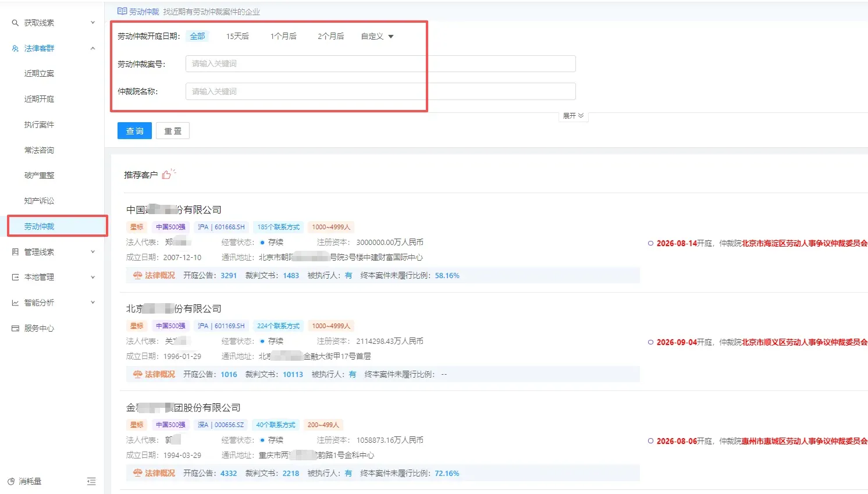Screen dimensions: 868x494
Task: Click the 服务中心 icon in sidebar
Action: [x=15, y=328]
